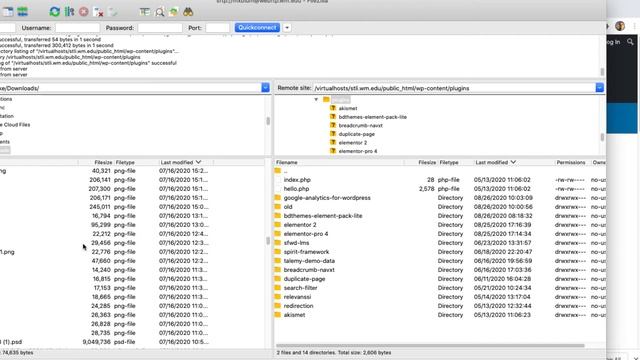The height and width of the screenshot is (360, 640).
Task: Open the local site path dropdown
Action: [x=265, y=88]
